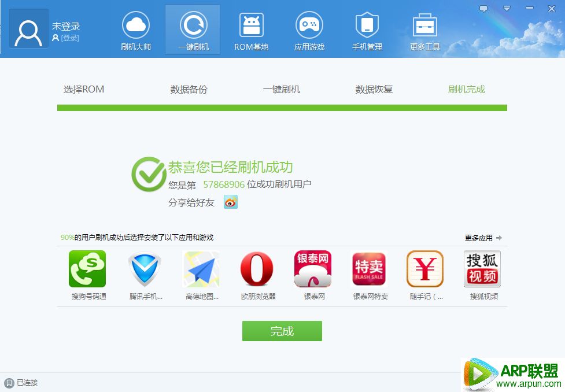The width and height of the screenshot is (565, 392).
Task: Click the phone connected status icon
Action: 9,383
